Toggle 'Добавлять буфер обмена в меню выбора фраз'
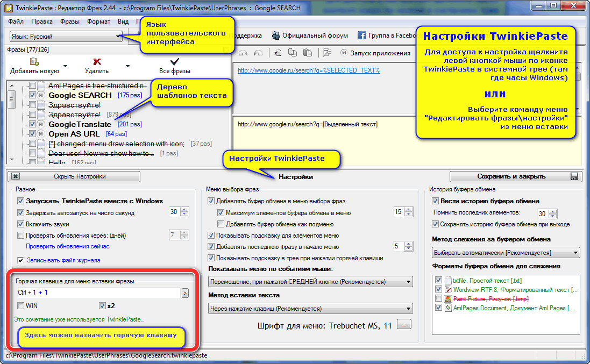Image resolution: width=590 pixels, height=364 pixels. tap(211, 201)
